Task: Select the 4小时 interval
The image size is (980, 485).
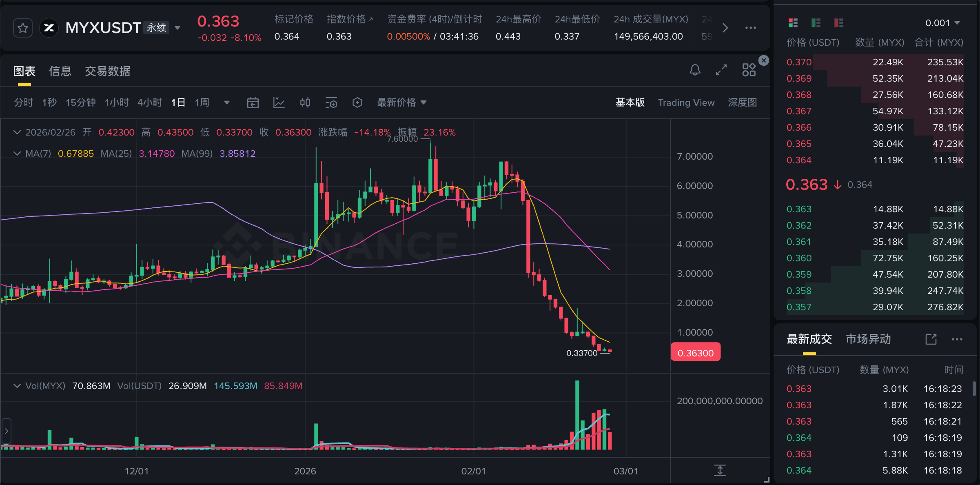Action: coord(150,102)
